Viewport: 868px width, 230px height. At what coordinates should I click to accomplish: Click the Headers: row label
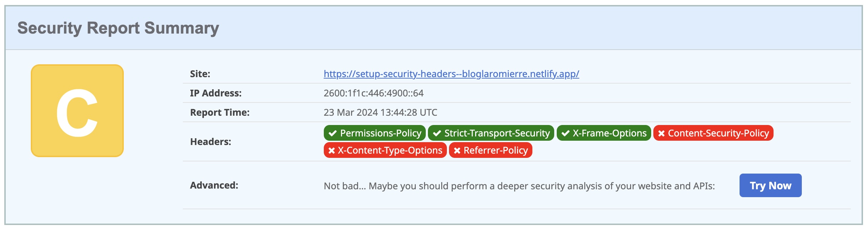click(x=211, y=142)
